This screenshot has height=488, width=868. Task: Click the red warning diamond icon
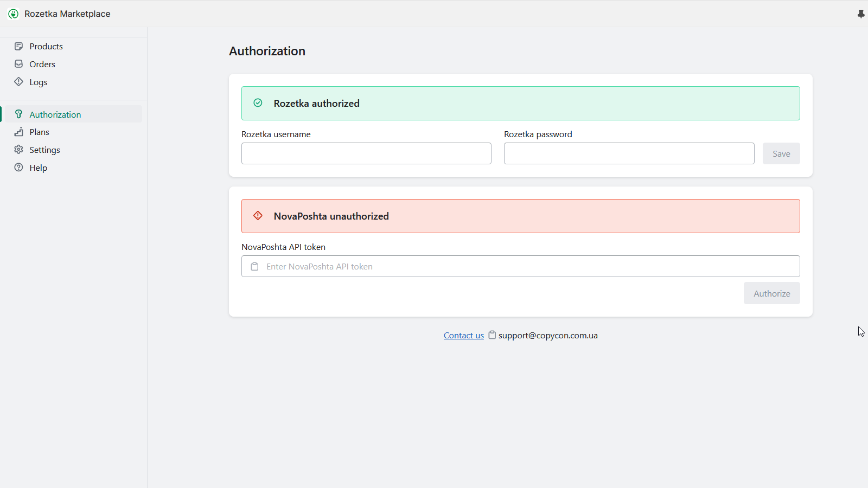click(258, 216)
